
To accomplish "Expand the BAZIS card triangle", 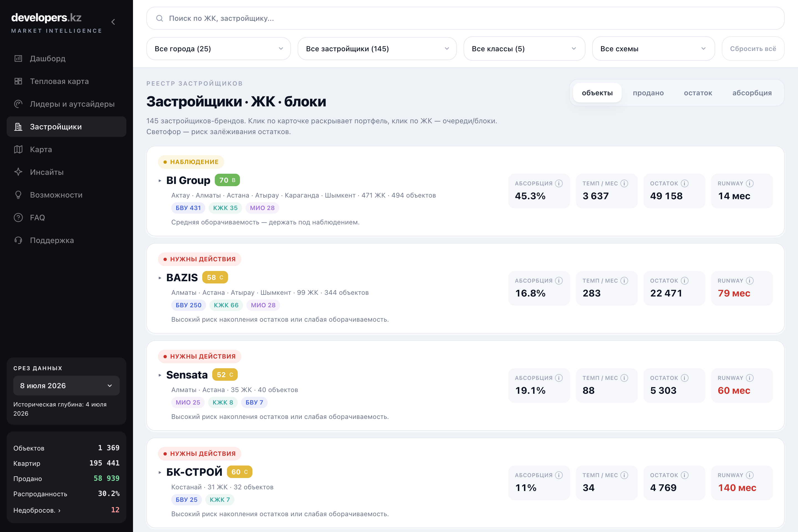I will [160, 278].
